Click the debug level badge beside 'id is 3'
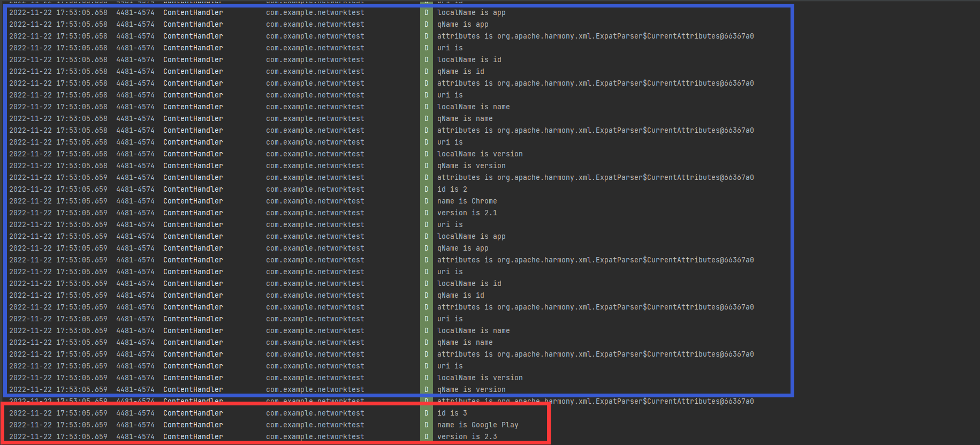This screenshot has width=980, height=445. [x=427, y=413]
